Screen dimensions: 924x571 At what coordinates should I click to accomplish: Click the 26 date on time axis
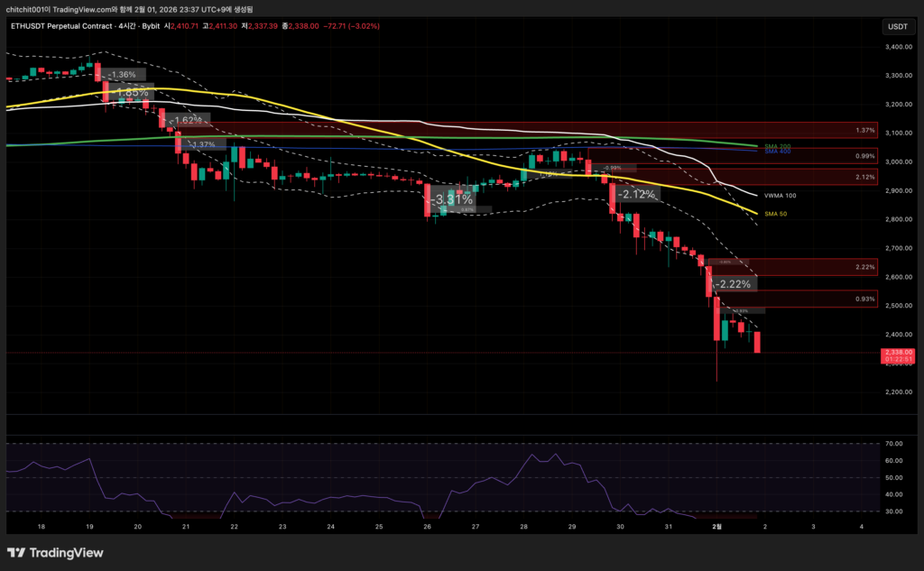[x=427, y=525]
